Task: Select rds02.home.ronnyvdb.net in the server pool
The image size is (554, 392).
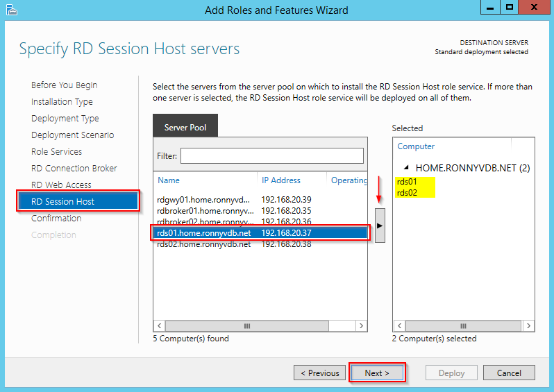Action: point(204,244)
